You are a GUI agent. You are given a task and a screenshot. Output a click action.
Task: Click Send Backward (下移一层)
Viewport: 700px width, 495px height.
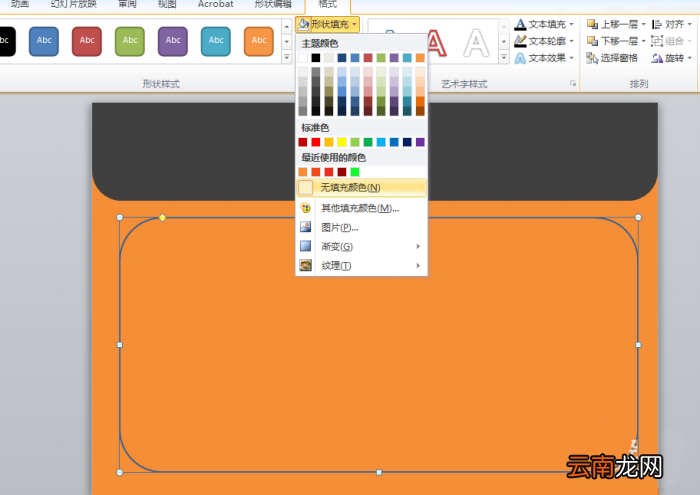click(x=612, y=41)
